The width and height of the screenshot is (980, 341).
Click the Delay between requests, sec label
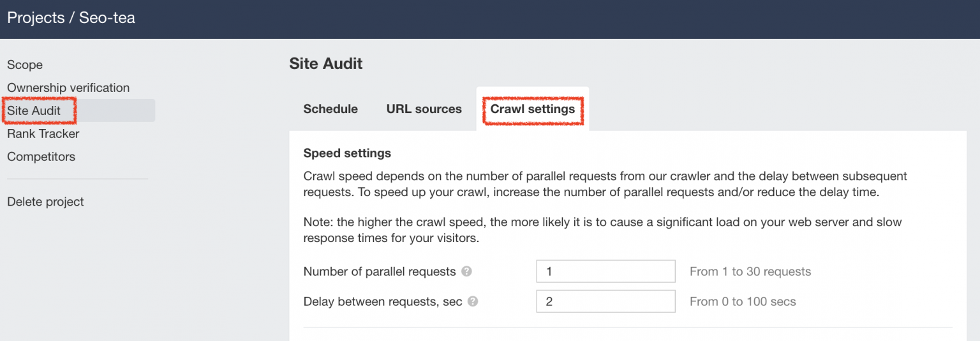coord(383,302)
